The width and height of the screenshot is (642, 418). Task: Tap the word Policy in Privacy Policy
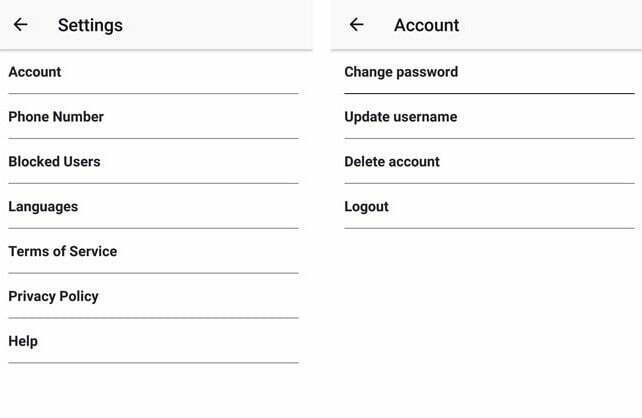[79, 296]
